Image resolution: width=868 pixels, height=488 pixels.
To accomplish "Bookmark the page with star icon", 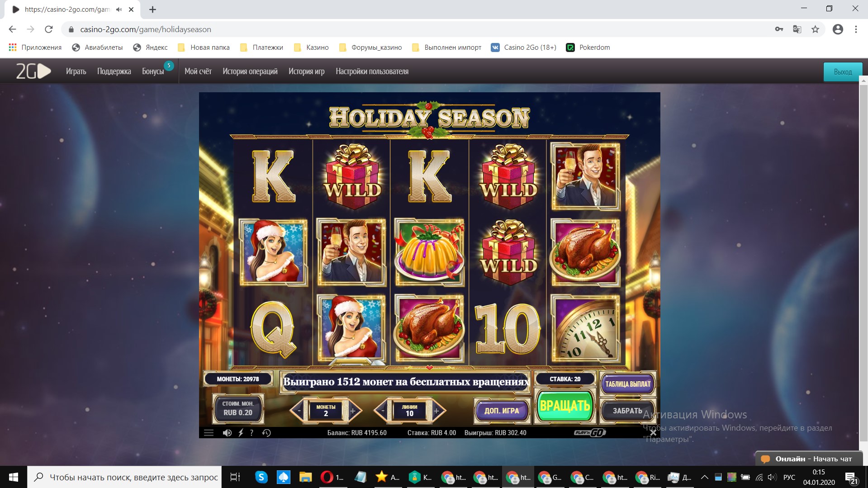I will (x=815, y=29).
